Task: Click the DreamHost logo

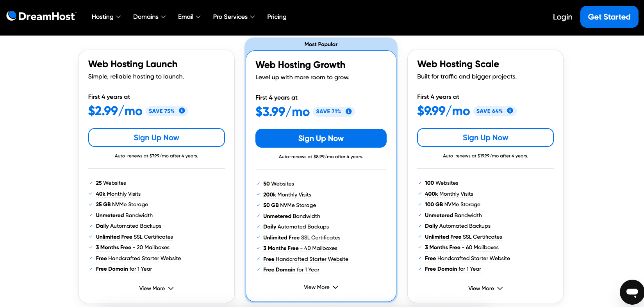Action: click(41, 16)
